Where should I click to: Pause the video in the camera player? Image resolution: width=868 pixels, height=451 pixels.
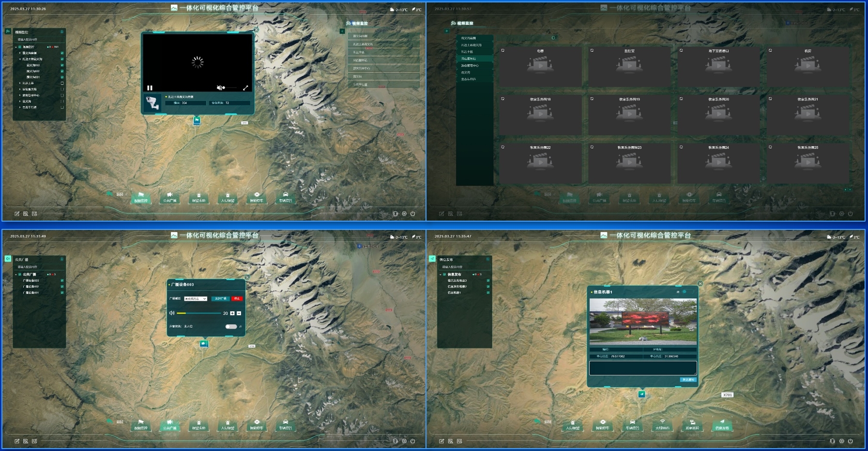click(x=150, y=88)
